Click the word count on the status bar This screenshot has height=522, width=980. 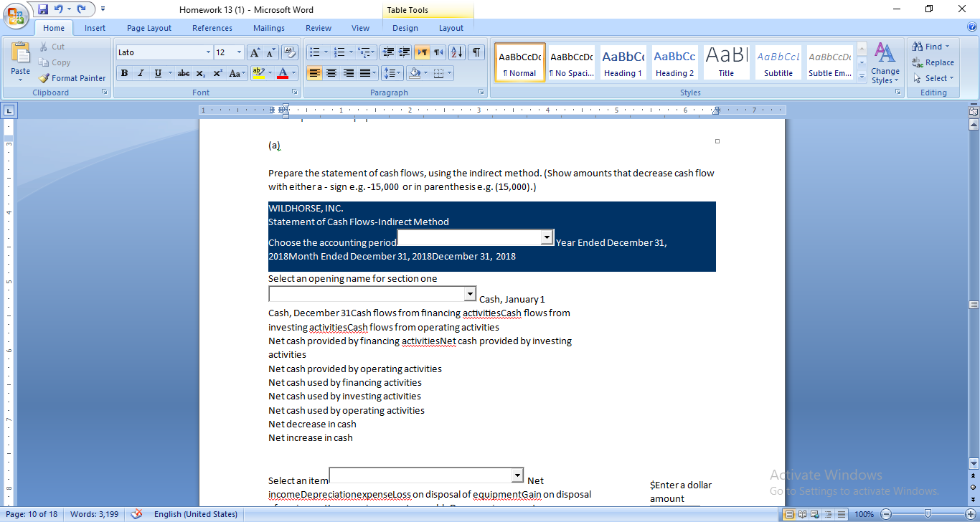pyautogui.click(x=95, y=513)
